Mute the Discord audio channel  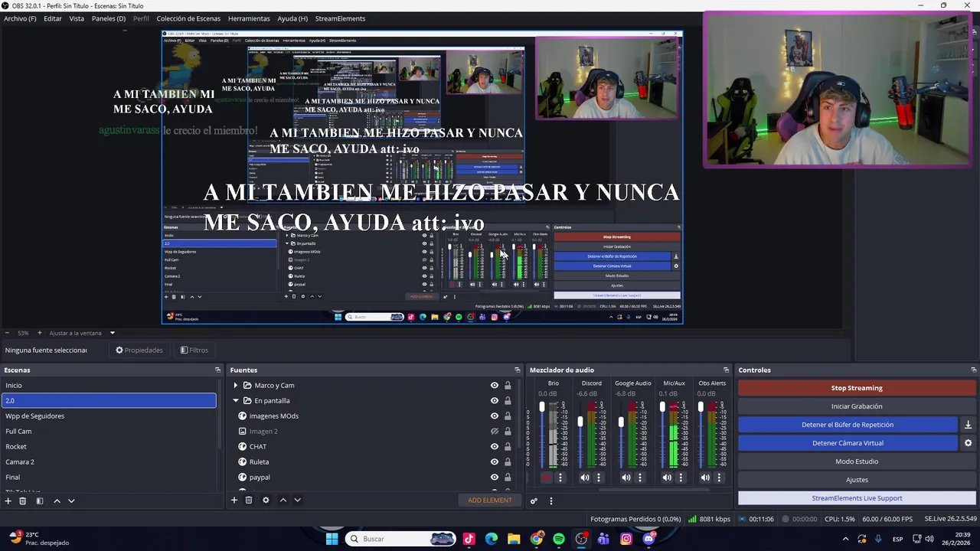point(585,478)
